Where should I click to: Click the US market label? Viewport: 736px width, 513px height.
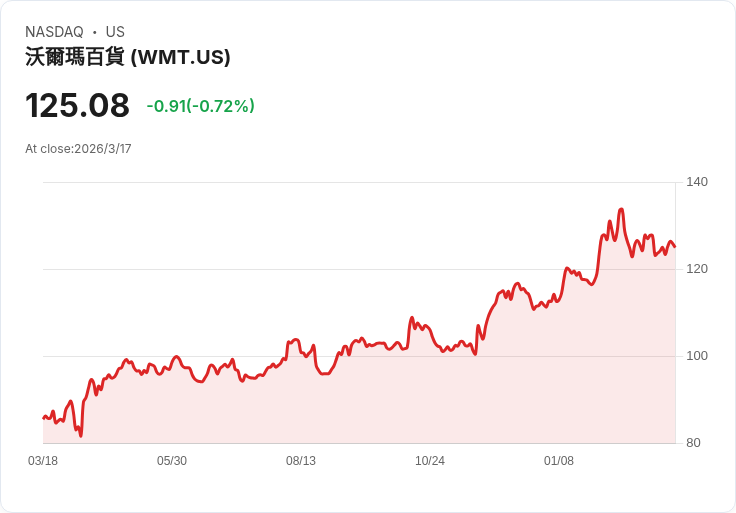(115, 32)
